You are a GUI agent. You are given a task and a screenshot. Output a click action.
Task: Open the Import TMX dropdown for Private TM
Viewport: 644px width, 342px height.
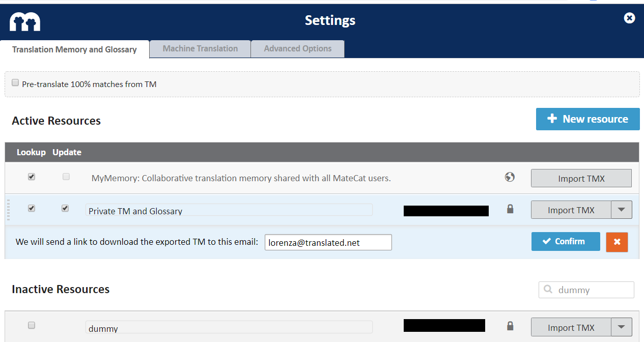[x=621, y=209]
